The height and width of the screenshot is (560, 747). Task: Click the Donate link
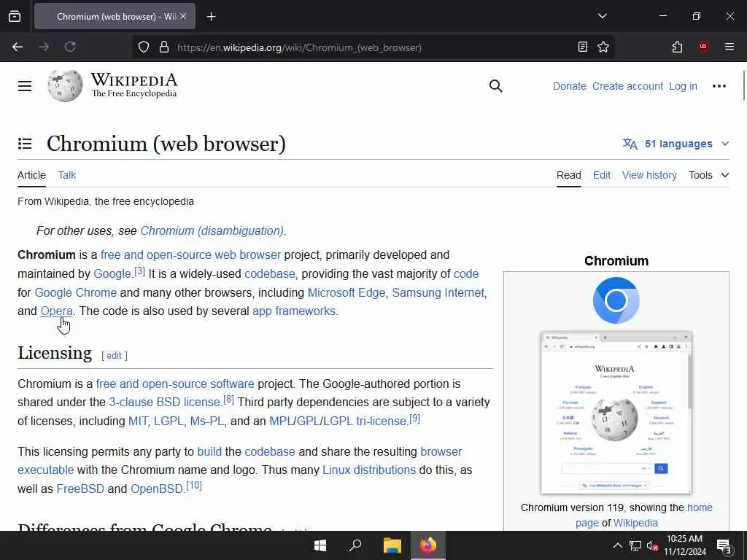(x=569, y=86)
